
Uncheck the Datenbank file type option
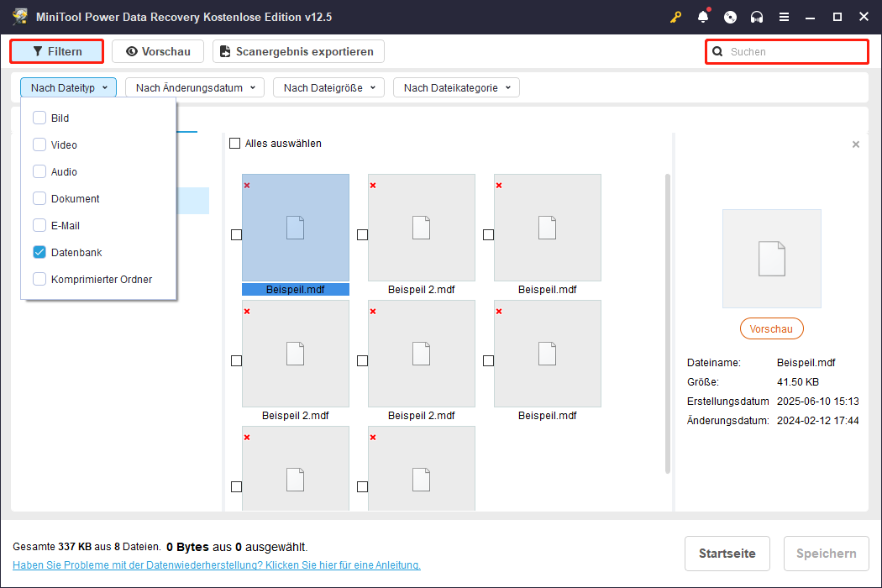(x=39, y=252)
